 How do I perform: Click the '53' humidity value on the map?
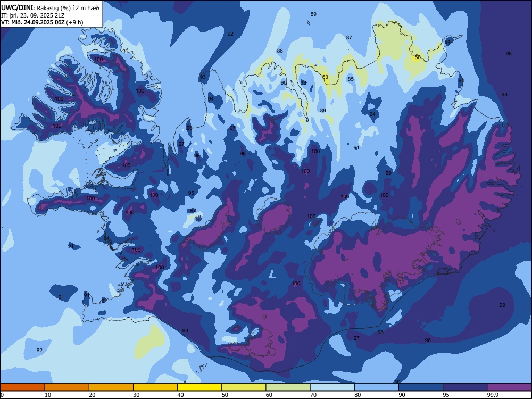click(x=325, y=77)
